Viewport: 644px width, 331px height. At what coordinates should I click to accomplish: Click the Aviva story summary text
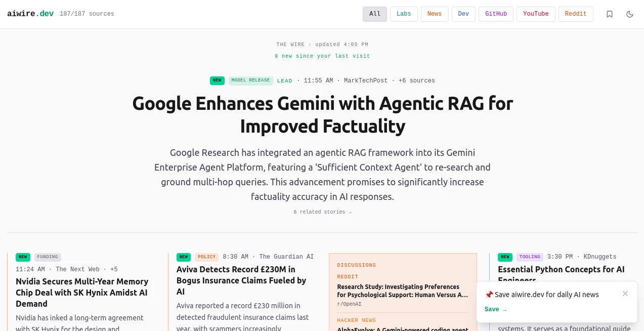pyautogui.click(x=243, y=316)
